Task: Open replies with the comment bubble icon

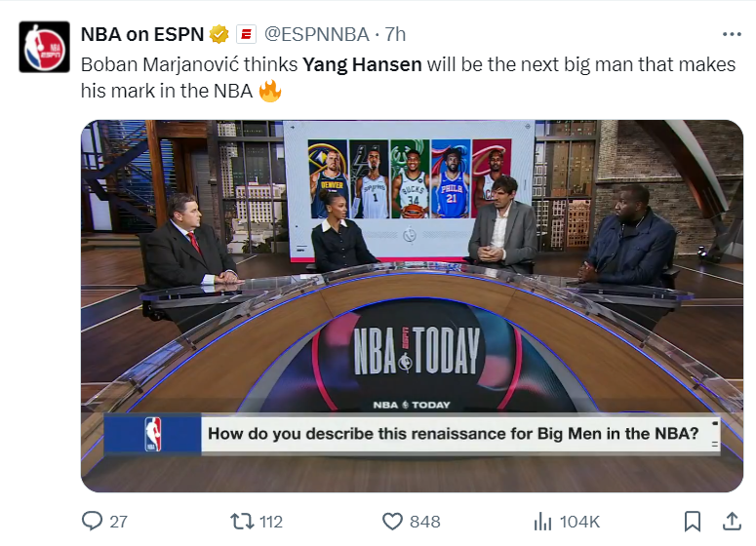Action: click(x=93, y=521)
